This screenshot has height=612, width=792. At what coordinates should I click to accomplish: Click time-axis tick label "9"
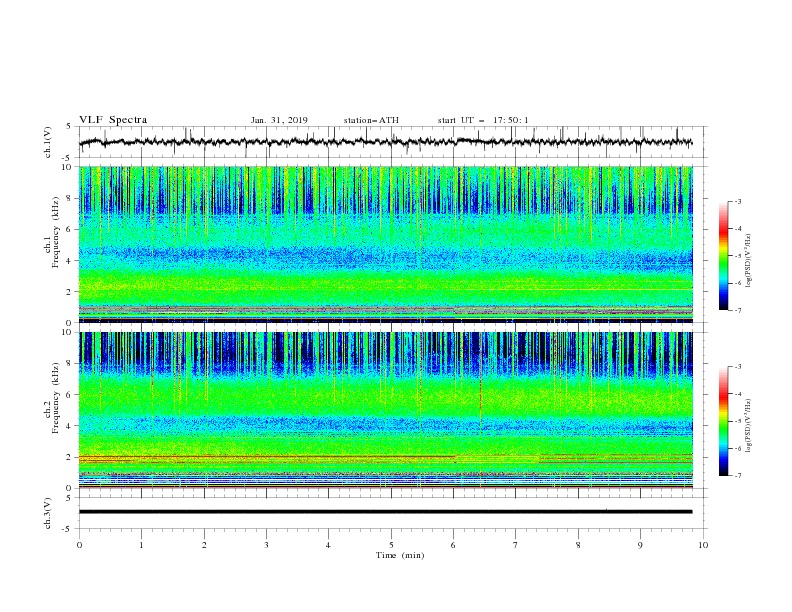(640, 545)
